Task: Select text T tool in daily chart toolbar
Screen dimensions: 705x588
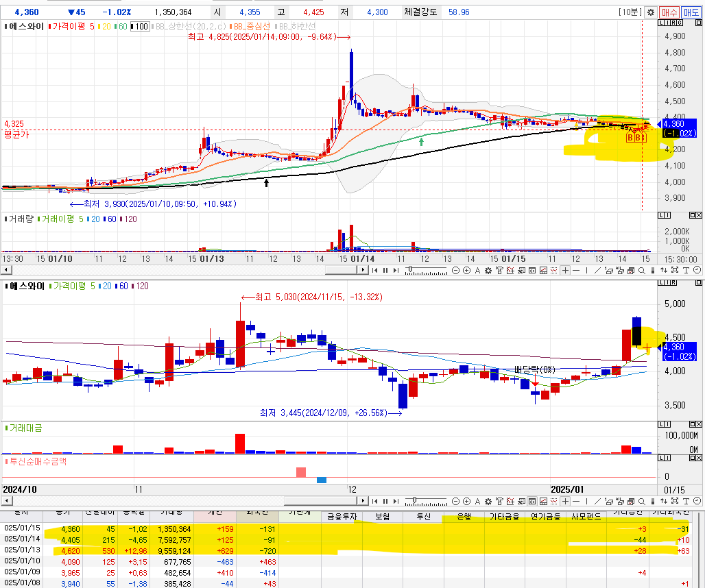Action: coord(686,501)
